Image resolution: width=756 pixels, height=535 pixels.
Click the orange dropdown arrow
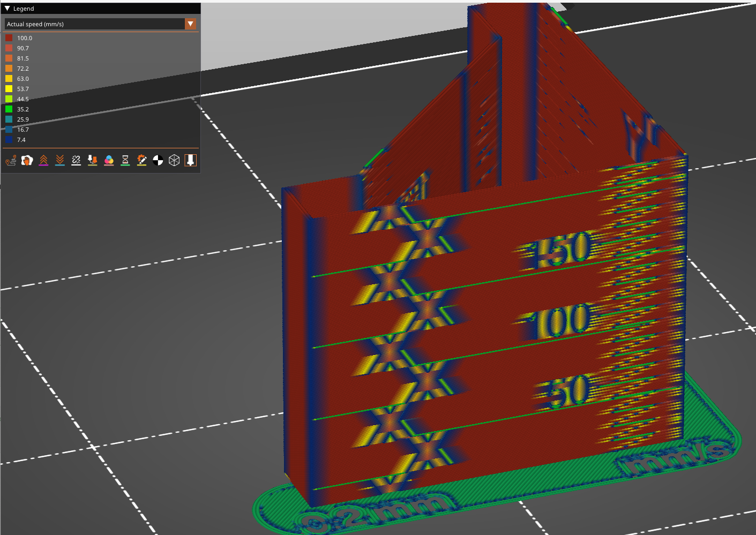click(190, 24)
